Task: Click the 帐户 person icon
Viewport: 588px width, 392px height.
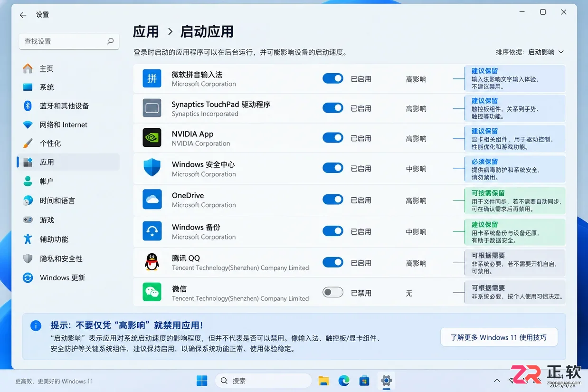Action: (x=28, y=181)
